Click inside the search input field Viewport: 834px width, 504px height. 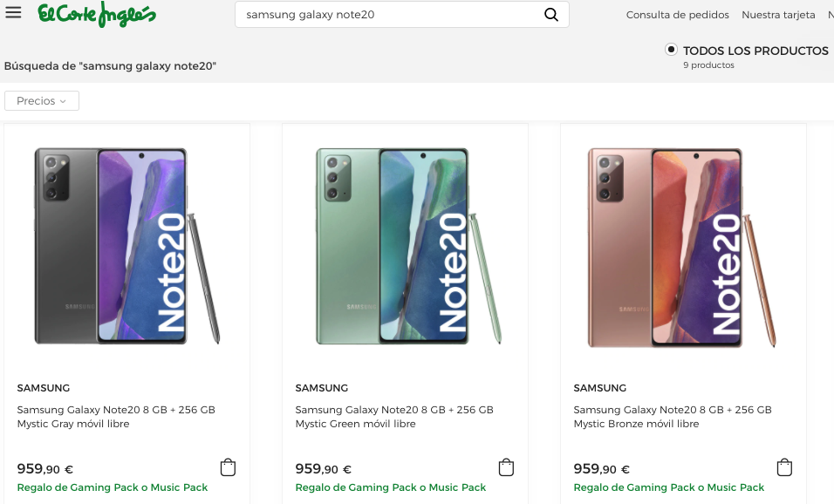[x=375, y=14]
